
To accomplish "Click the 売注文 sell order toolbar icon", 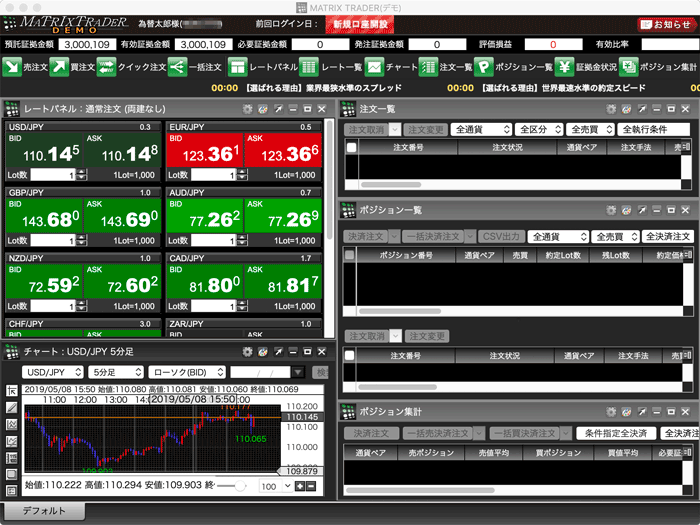I will [x=12, y=67].
